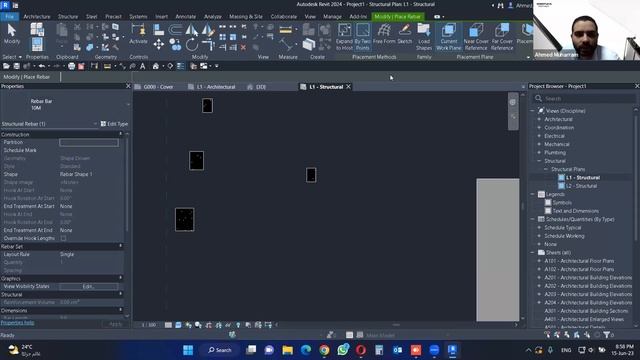Select the Modify arrow tool
Image resolution: width=640 pixels, height=360 pixels.
click(11, 34)
